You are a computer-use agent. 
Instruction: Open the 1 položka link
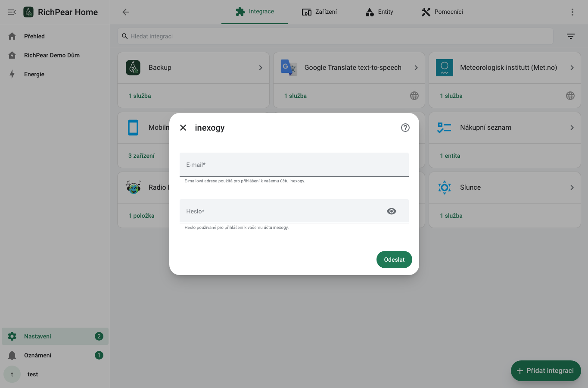(x=141, y=216)
